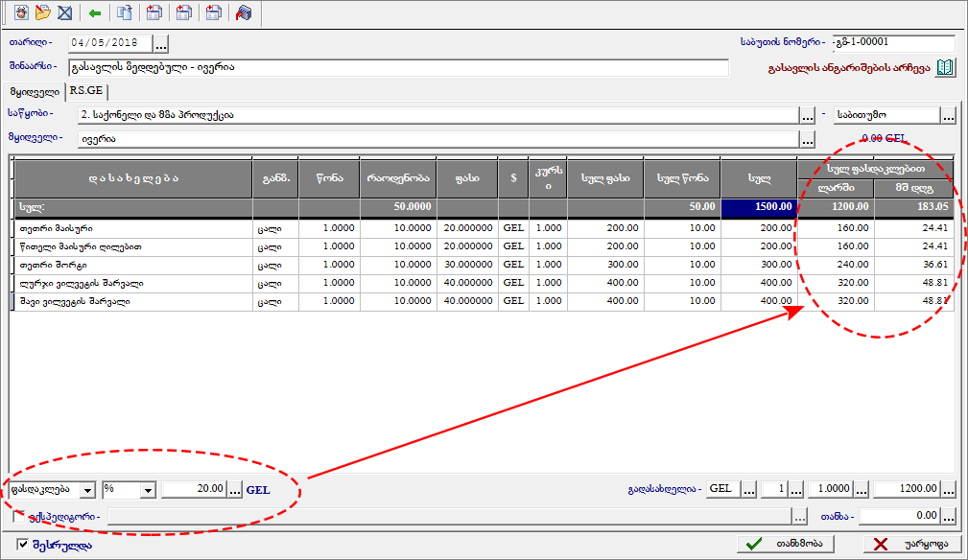Enable the ექსპედიტორი checkbox

click(x=20, y=517)
